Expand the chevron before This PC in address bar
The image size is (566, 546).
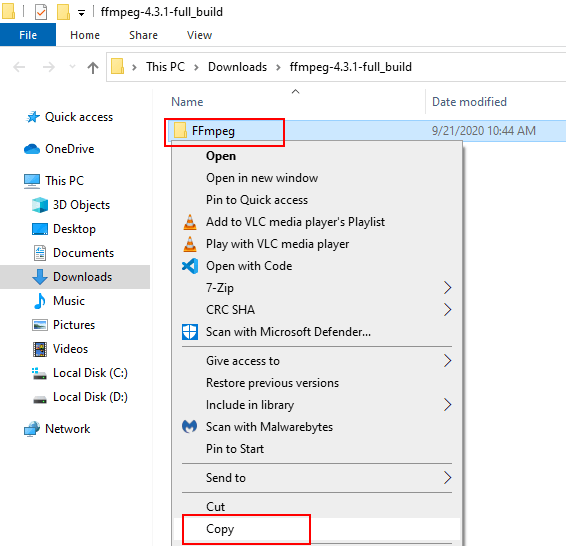coord(134,67)
